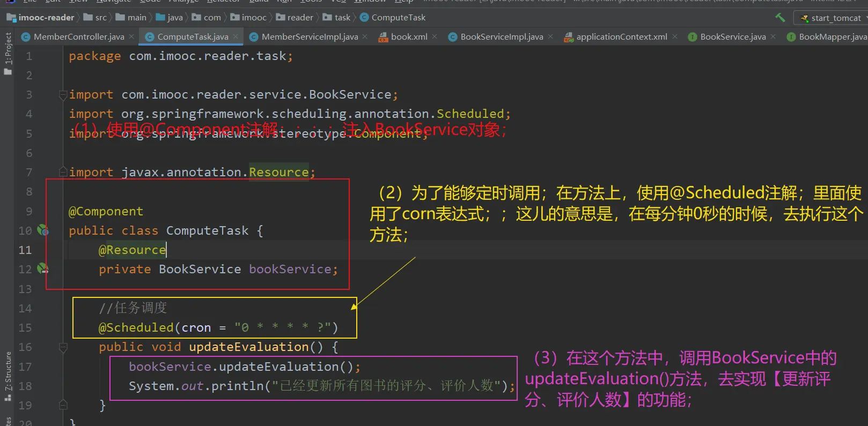The image size is (868, 426).
Task: Close the BookService.java tab
Action: (773, 36)
